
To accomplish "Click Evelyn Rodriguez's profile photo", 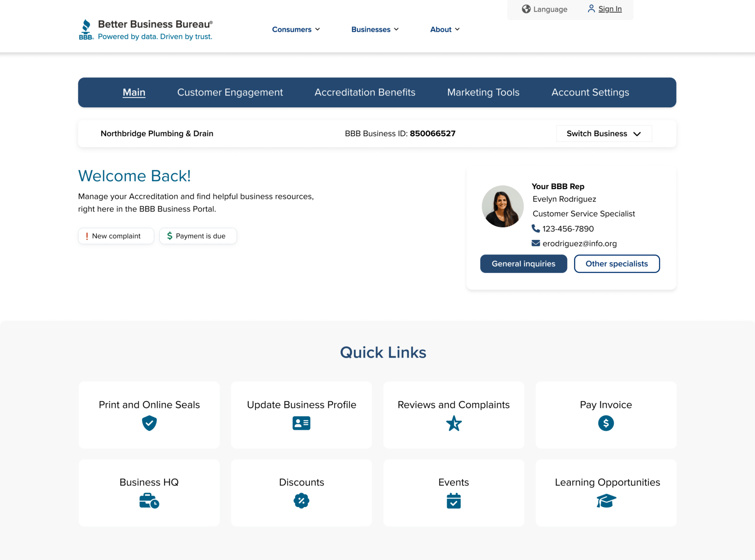I will point(502,207).
